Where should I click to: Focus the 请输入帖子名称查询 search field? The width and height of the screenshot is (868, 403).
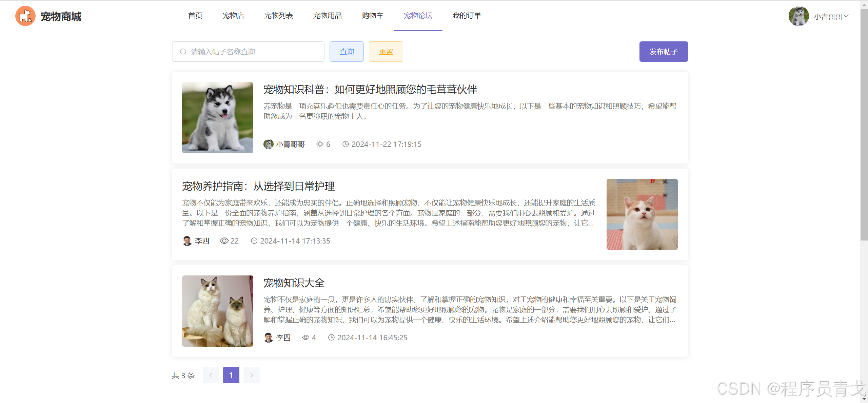(254, 52)
